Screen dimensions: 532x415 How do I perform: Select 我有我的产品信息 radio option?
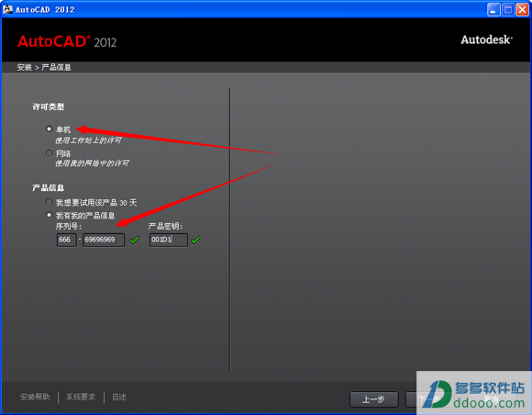tap(50, 215)
